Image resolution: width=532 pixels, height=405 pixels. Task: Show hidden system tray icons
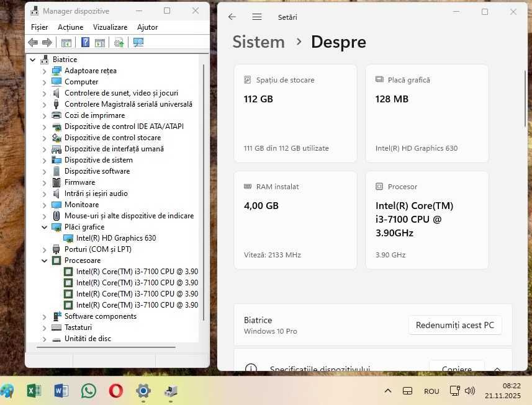click(x=388, y=391)
